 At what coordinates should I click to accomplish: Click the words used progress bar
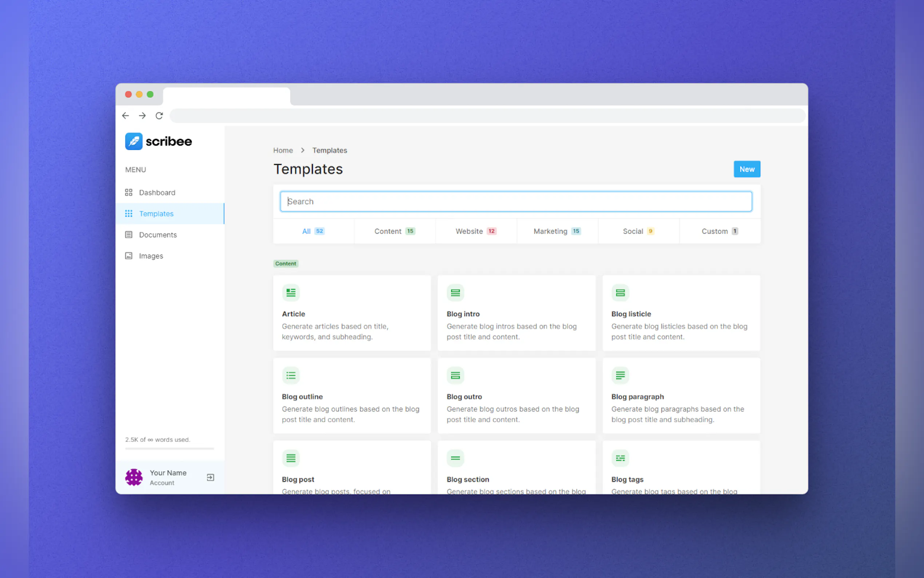point(170,448)
